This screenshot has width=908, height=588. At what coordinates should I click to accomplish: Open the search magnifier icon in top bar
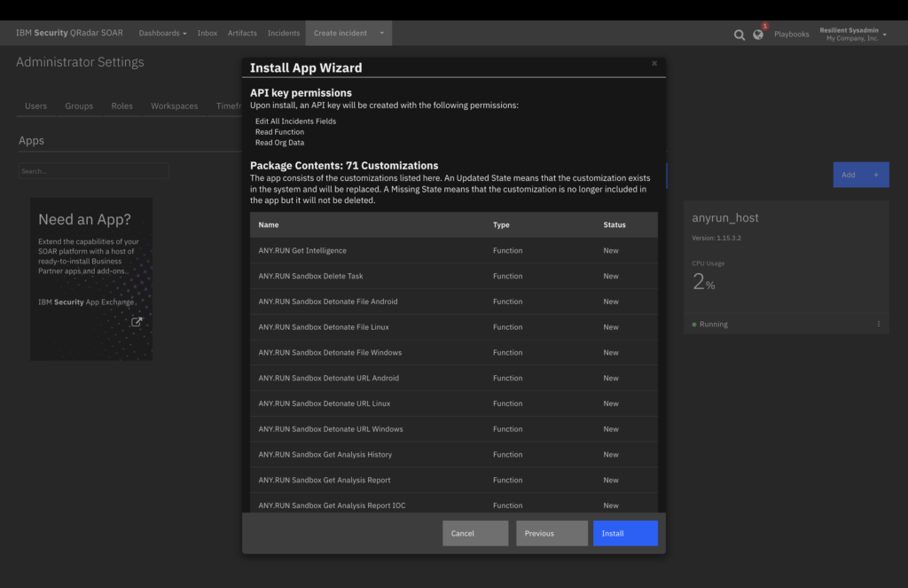click(740, 35)
